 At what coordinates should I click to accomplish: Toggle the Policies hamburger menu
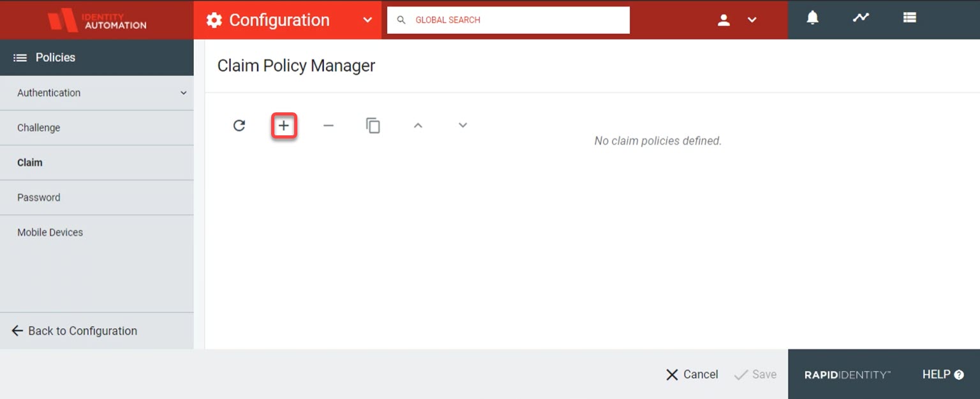[x=20, y=57]
